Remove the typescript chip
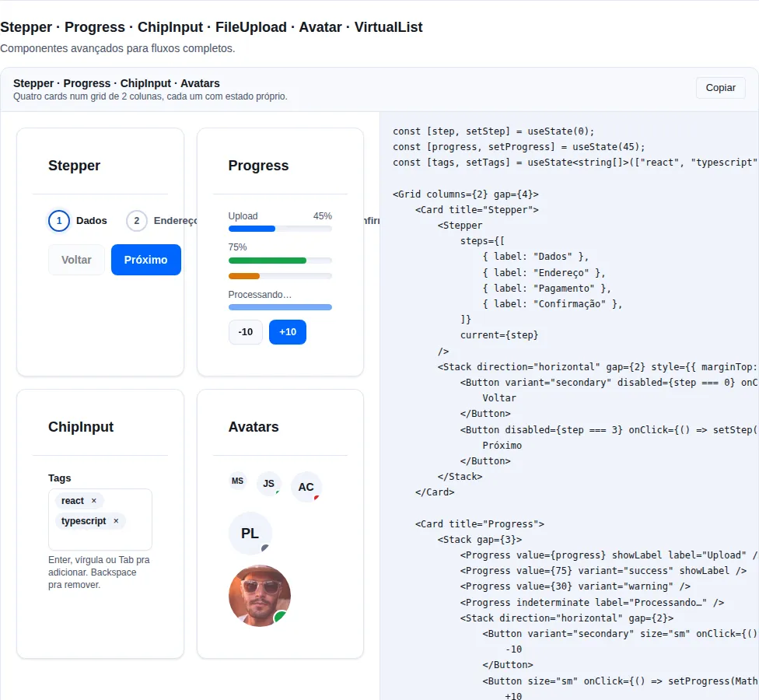The image size is (759, 700). pos(116,521)
